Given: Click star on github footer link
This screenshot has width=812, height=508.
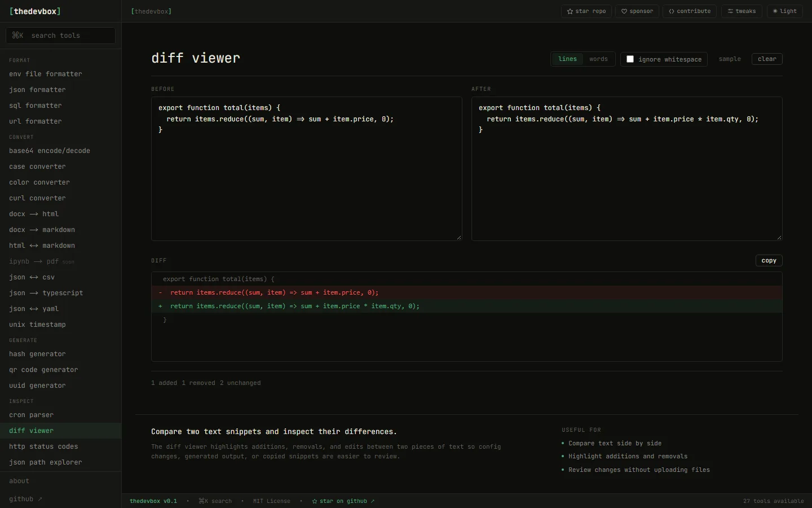Looking at the screenshot, I should click(x=343, y=501).
